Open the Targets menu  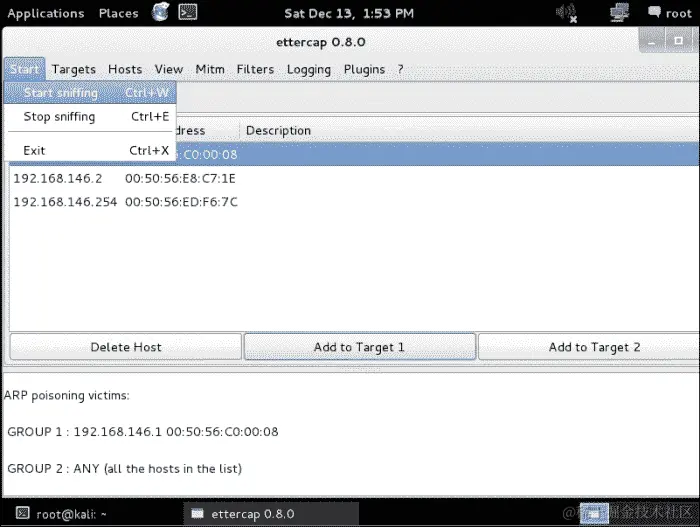pos(74,69)
